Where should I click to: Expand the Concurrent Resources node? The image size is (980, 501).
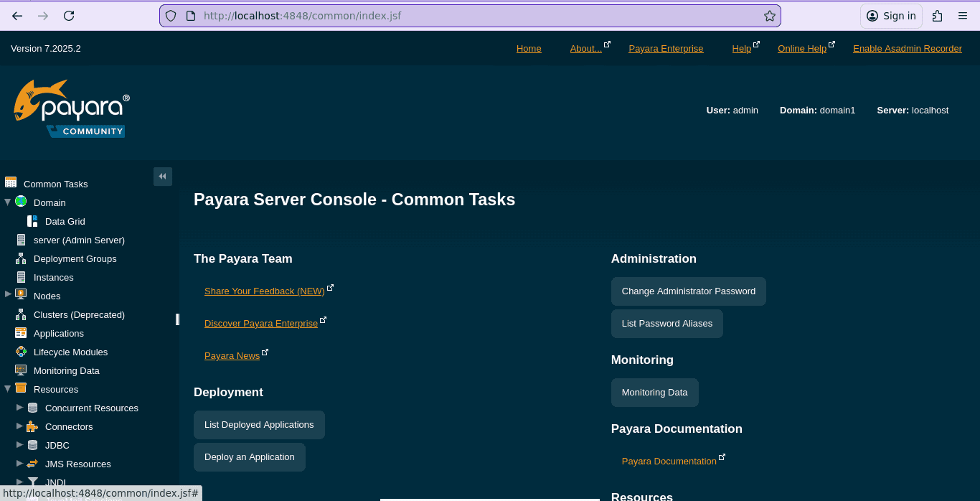pos(20,407)
